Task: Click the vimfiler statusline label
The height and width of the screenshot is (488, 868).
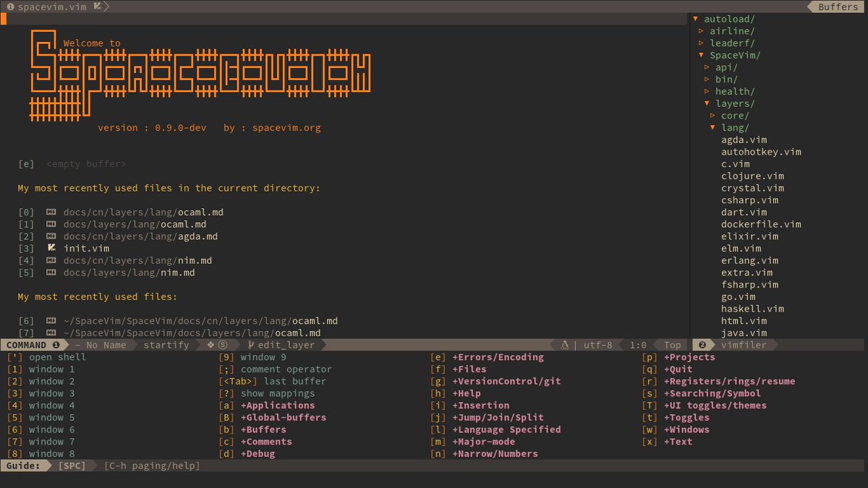Action: coord(744,346)
